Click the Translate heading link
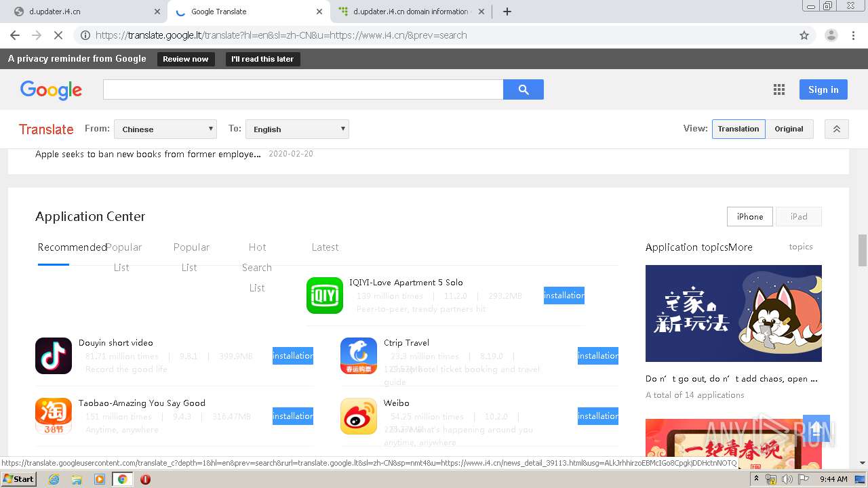This screenshot has height=488, width=868. 46,129
